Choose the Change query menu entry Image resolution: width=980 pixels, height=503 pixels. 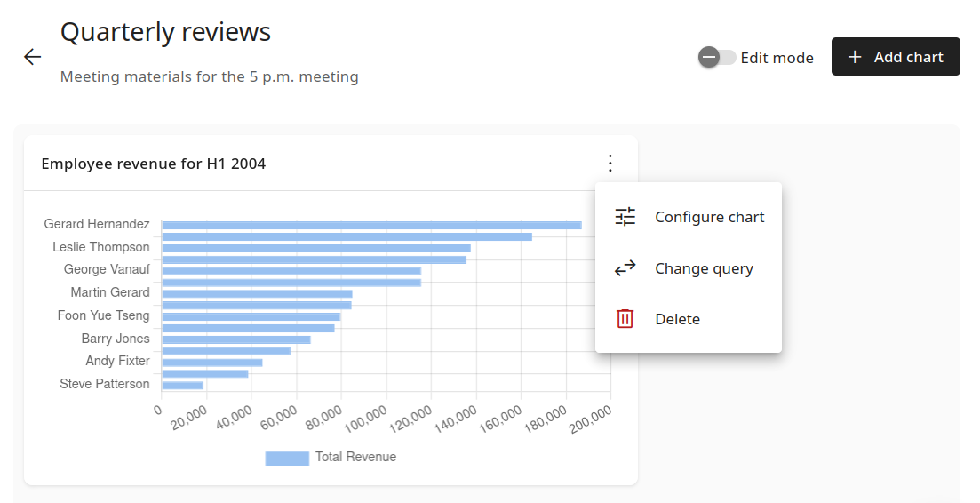[x=704, y=268]
